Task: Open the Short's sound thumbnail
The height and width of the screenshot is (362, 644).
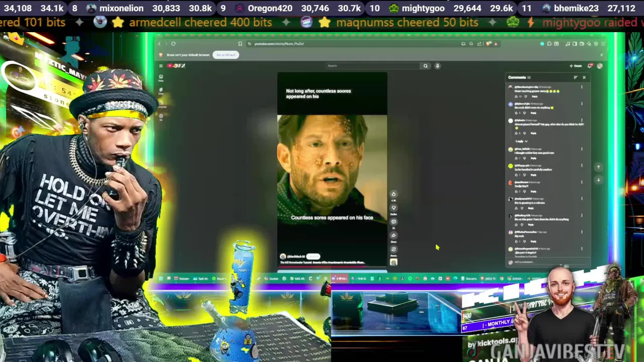Action: (393, 262)
